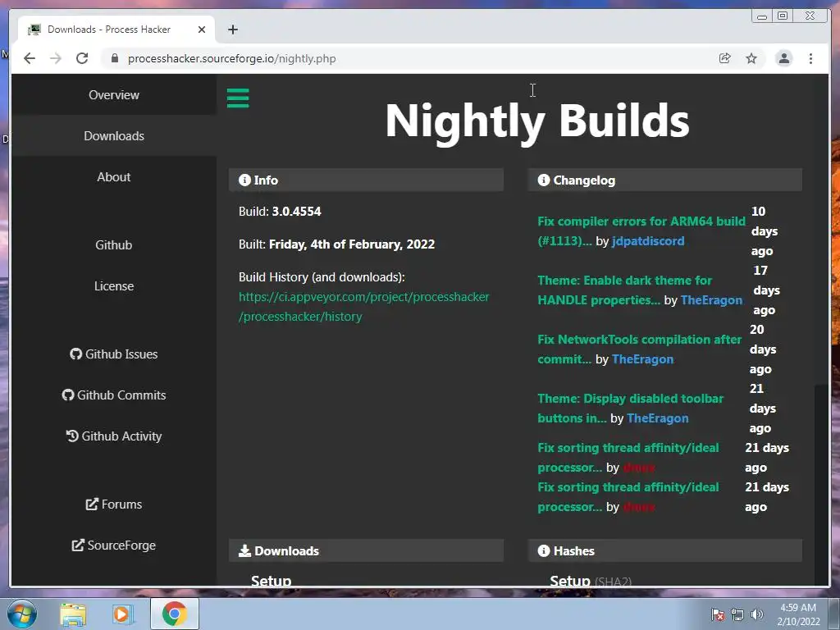840x630 pixels.
Task: Click the Changelog panel header
Action: pos(664,180)
